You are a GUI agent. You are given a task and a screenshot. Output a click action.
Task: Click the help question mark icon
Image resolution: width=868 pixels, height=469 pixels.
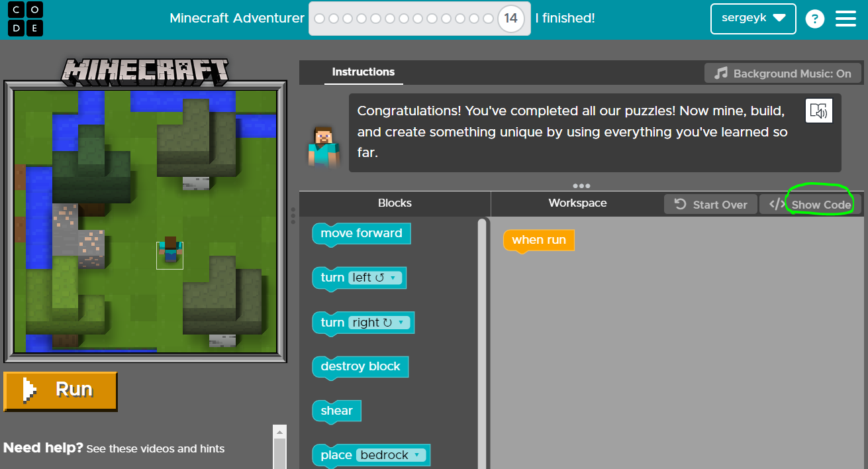pyautogui.click(x=814, y=19)
